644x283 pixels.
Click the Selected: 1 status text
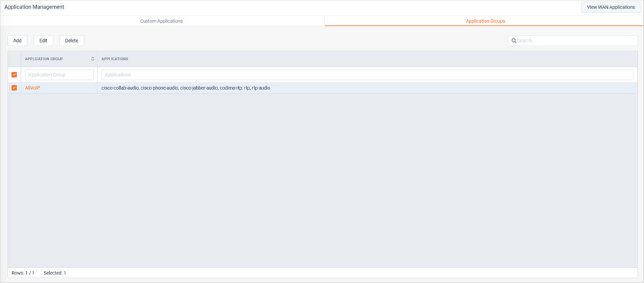tap(55, 273)
